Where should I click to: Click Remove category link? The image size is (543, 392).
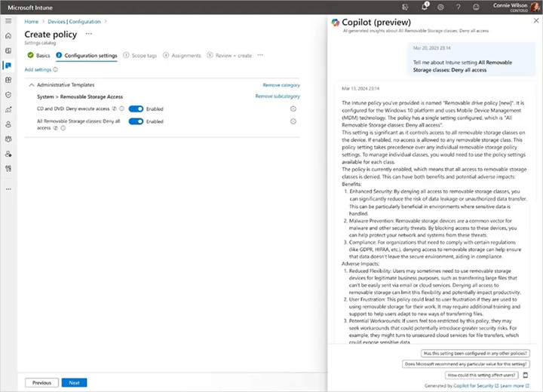point(281,85)
